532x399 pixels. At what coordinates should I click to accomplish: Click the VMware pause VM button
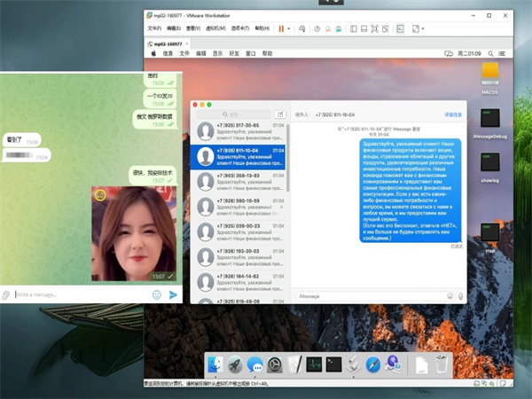click(281, 28)
